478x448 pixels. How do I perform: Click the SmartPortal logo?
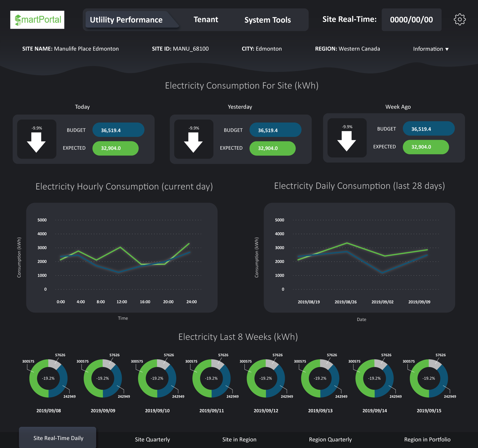click(x=37, y=20)
